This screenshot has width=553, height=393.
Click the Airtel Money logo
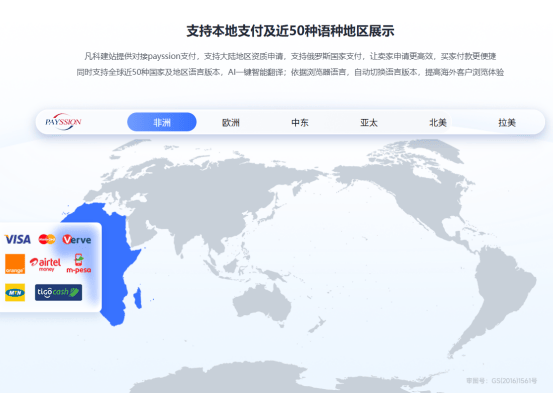coord(45,264)
